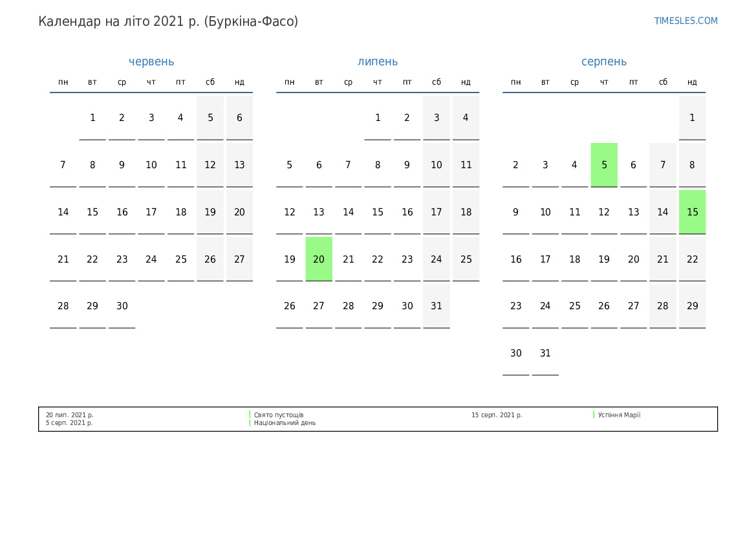Click legend date 15 серп. 2021 р.

click(497, 415)
